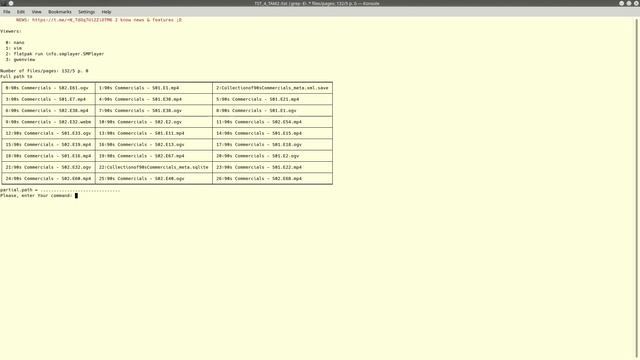Click the '0: nano' viewer line
Screen dimensions: 640x360
click(15, 42)
